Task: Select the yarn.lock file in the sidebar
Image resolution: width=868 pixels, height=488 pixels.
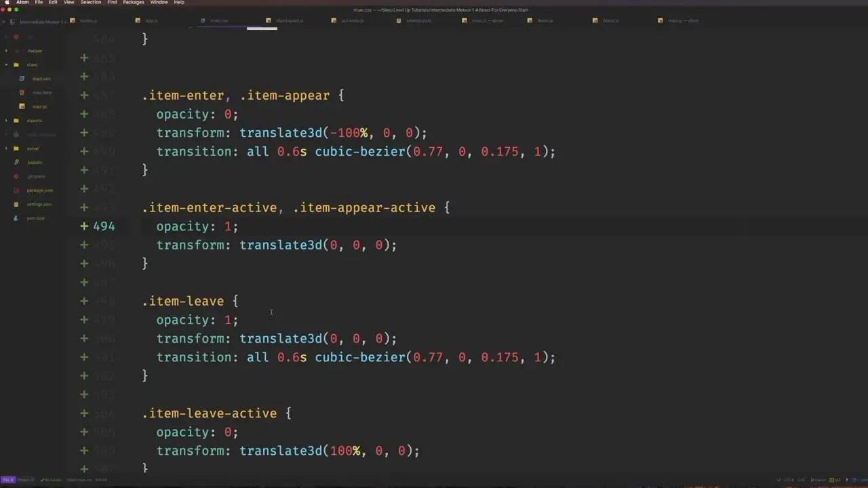Action: point(36,218)
